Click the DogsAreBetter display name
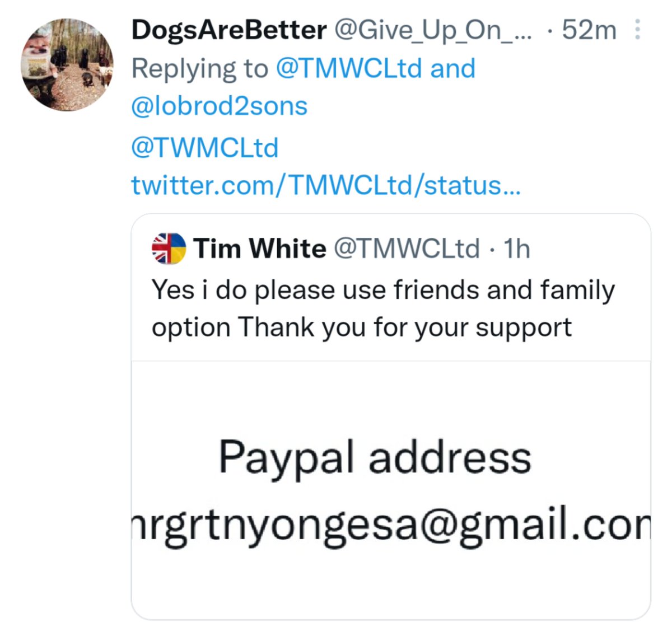Viewport: 672px width, 622px height. (x=229, y=30)
